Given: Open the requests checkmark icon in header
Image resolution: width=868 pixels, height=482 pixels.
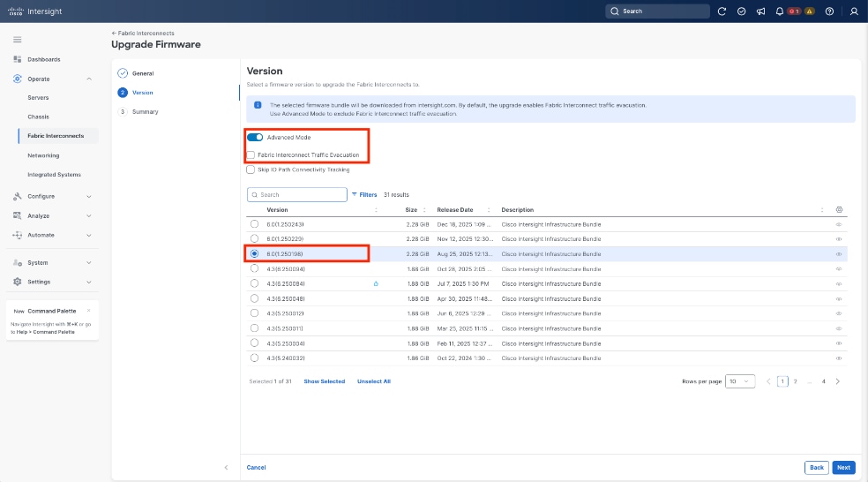Looking at the screenshot, I should (x=741, y=11).
